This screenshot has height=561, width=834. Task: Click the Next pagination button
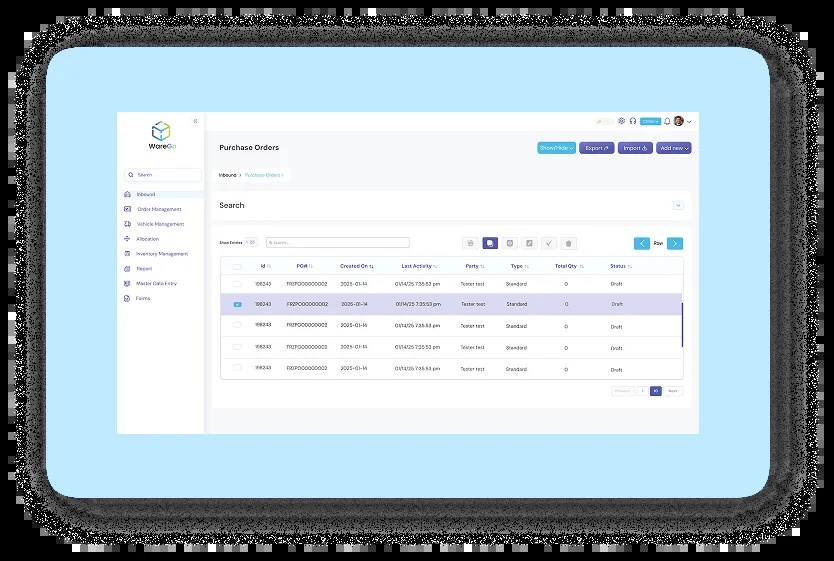pos(673,391)
